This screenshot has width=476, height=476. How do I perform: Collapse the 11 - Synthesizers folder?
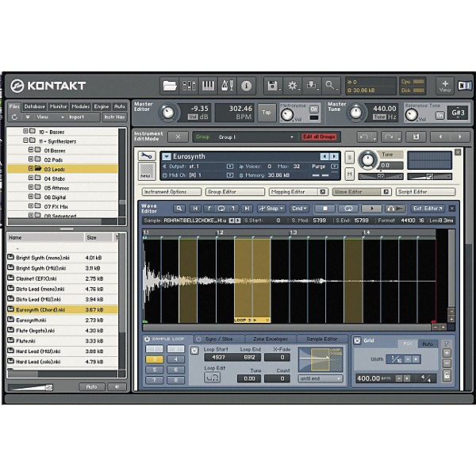coord(25,140)
